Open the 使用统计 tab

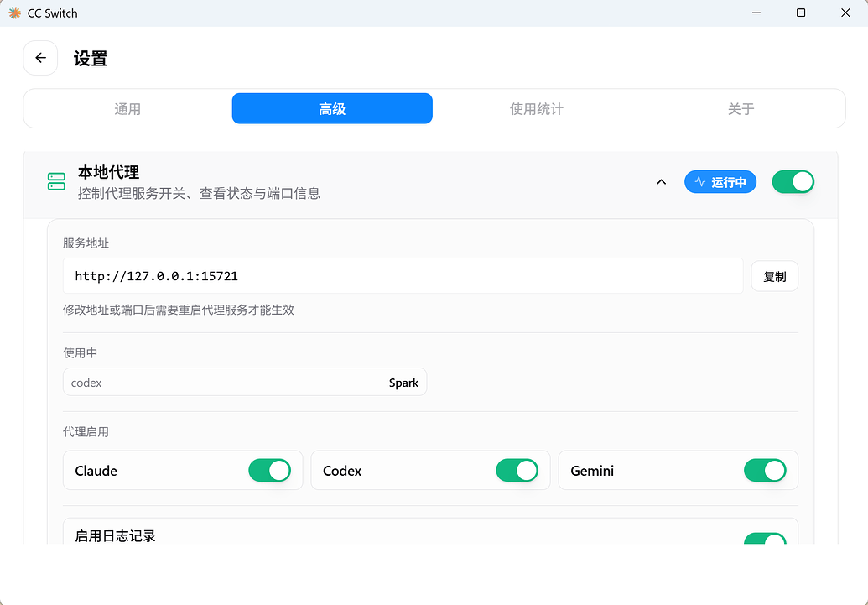(537, 108)
